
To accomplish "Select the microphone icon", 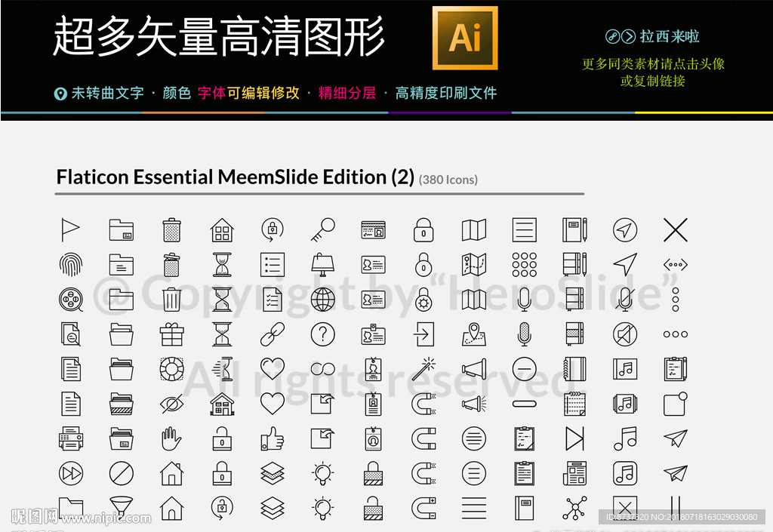I will point(524,298).
